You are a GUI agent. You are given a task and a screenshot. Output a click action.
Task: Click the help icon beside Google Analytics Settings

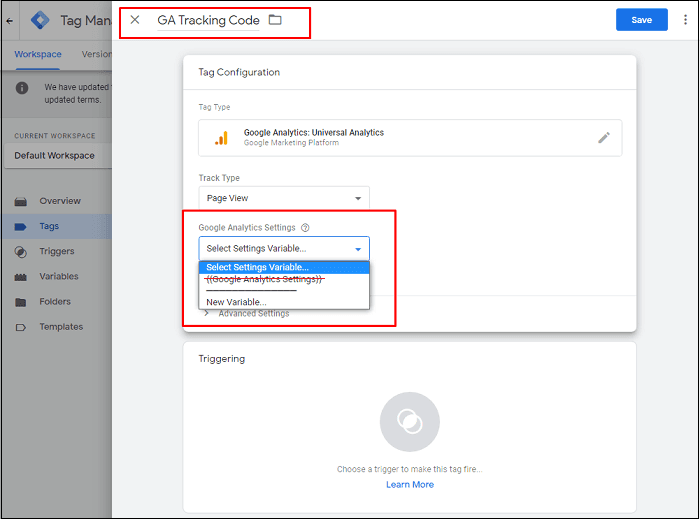tap(305, 228)
